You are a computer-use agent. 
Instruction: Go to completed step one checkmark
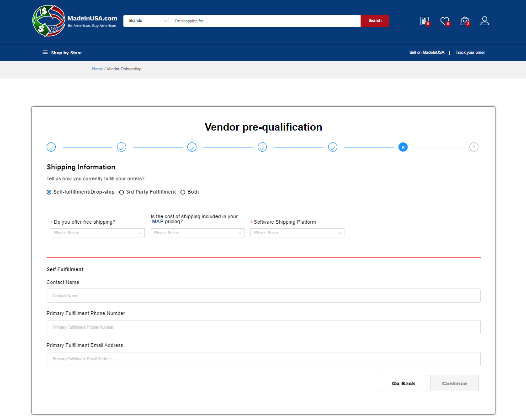click(x=51, y=147)
